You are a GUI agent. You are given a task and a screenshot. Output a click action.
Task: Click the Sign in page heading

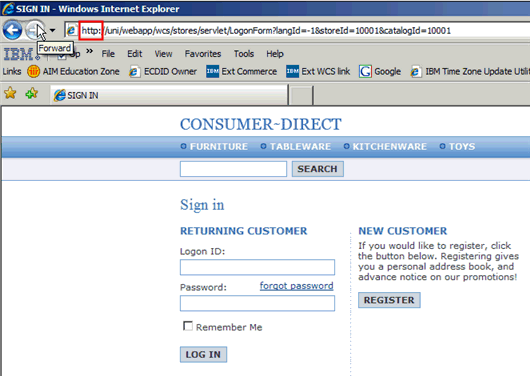pyautogui.click(x=202, y=205)
